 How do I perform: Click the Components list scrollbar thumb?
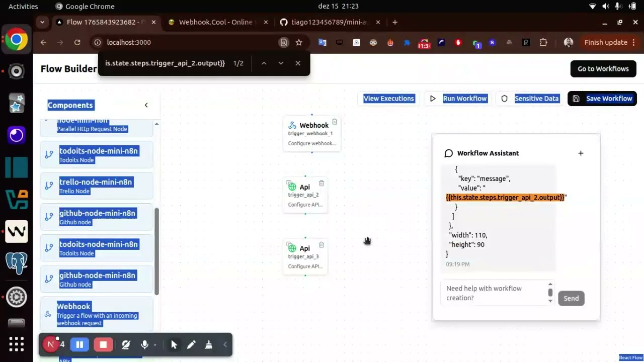click(x=156, y=251)
